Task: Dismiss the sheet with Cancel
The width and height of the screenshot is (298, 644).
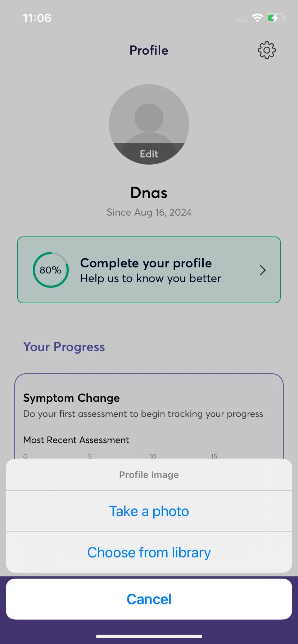Action: tap(149, 599)
